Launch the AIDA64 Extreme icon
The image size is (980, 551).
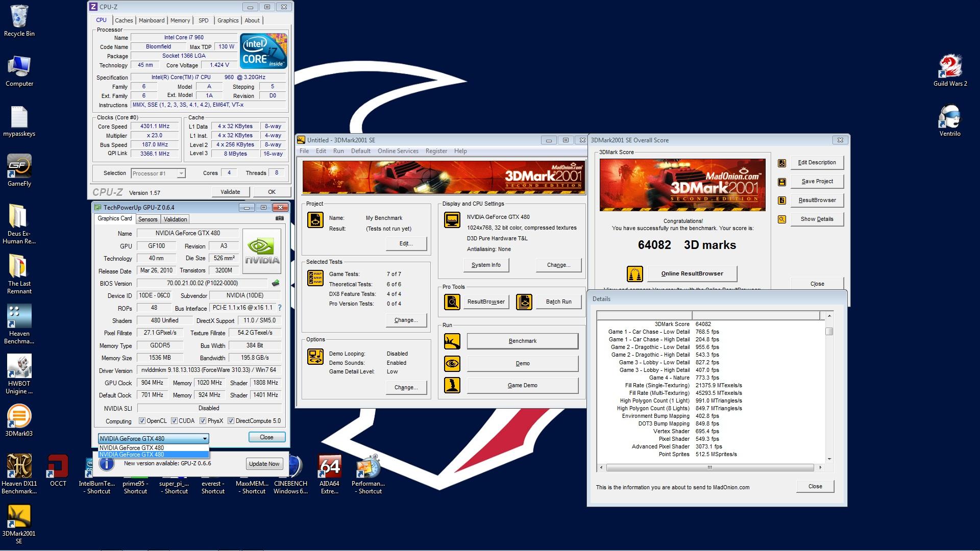[330, 474]
